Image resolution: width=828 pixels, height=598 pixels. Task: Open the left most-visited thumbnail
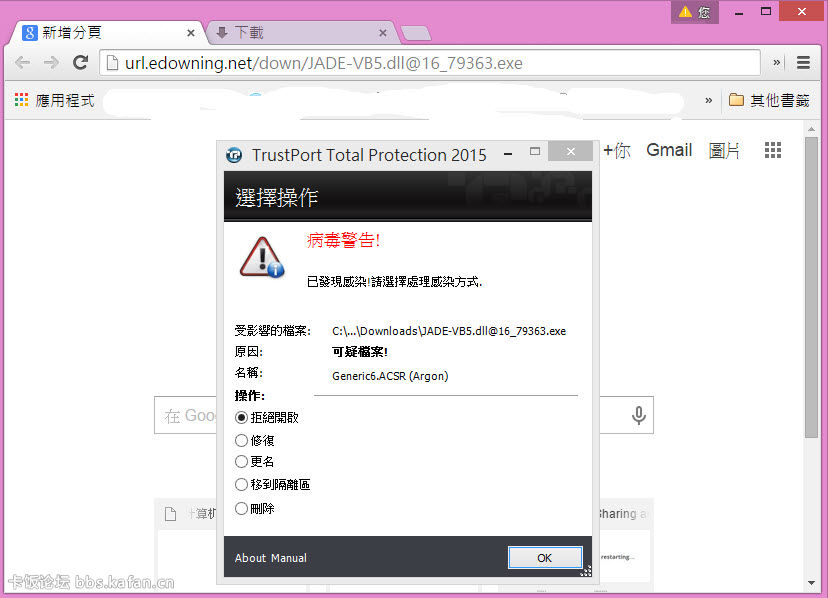coord(187,543)
